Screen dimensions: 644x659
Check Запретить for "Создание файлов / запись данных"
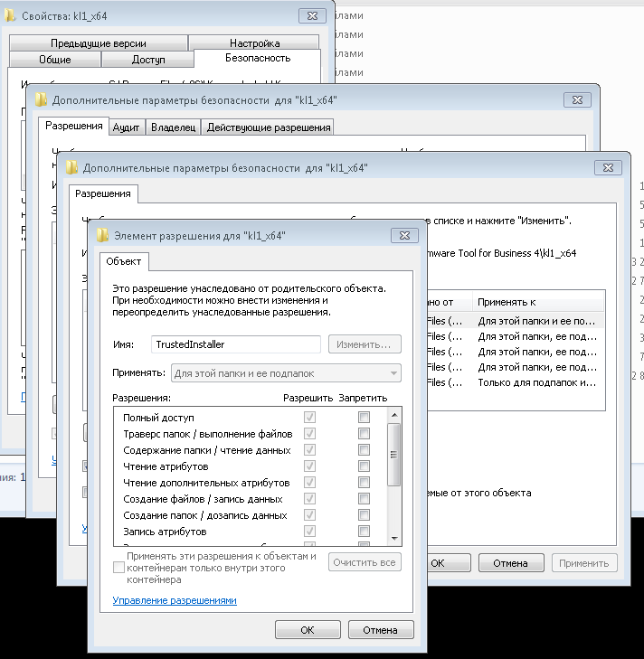(364, 499)
